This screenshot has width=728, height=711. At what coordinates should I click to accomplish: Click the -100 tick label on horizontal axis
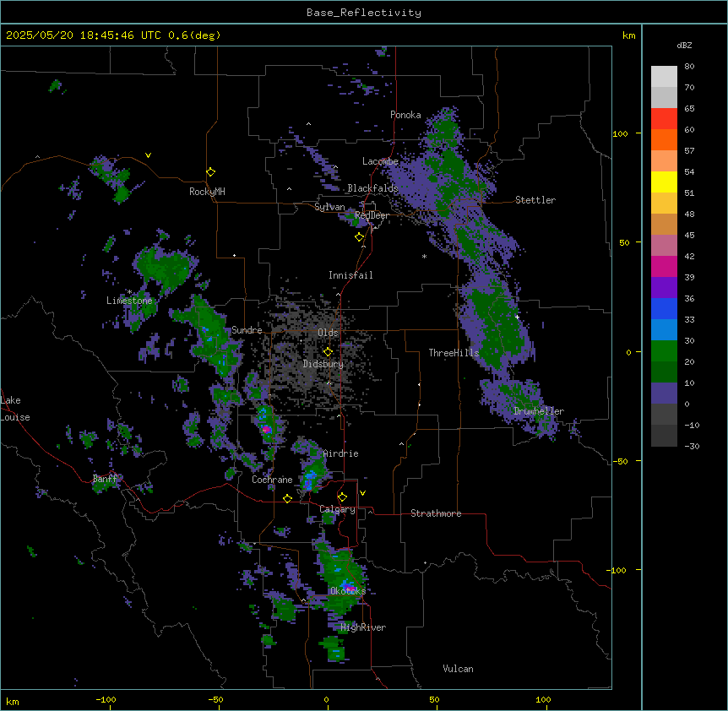coord(106,699)
